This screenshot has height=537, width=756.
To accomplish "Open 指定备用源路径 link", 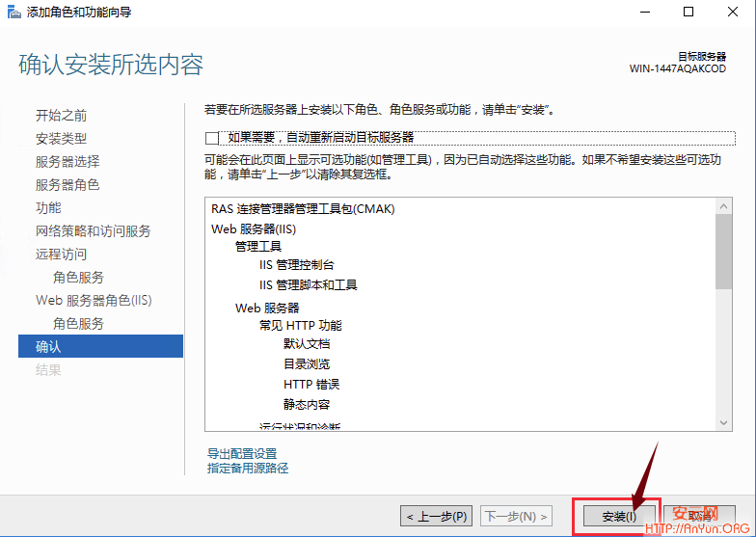I will (x=248, y=469).
